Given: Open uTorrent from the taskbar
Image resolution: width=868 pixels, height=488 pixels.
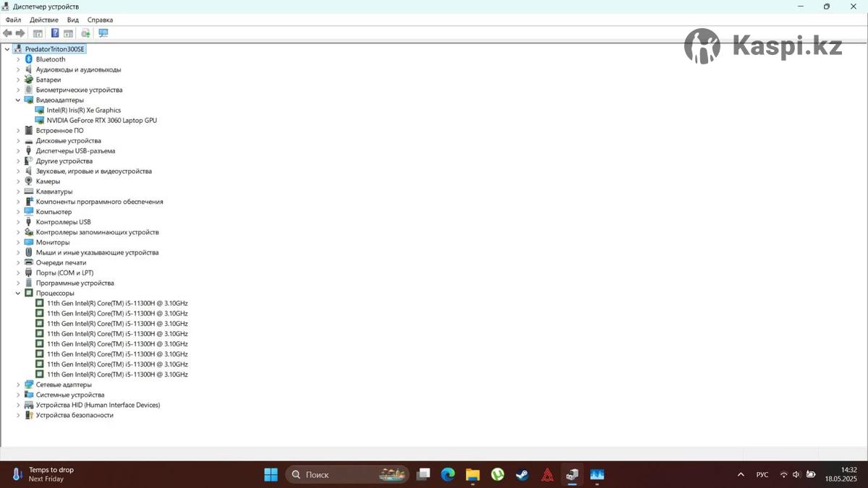Looking at the screenshot, I should click(x=498, y=475).
